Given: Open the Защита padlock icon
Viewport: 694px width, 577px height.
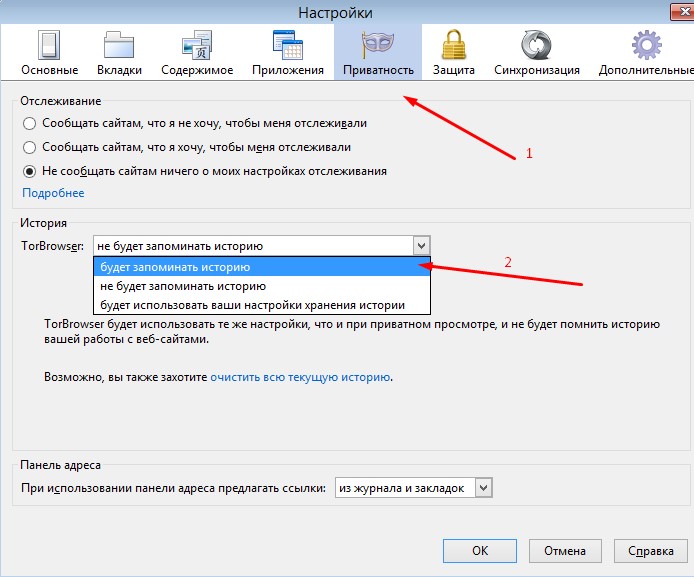Looking at the screenshot, I should [452, 47].
